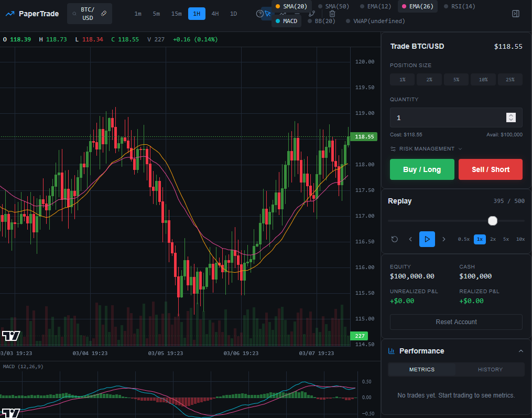532x418 pixels.
Task: Select the 4H timeframe
Action: pos(215,14)
